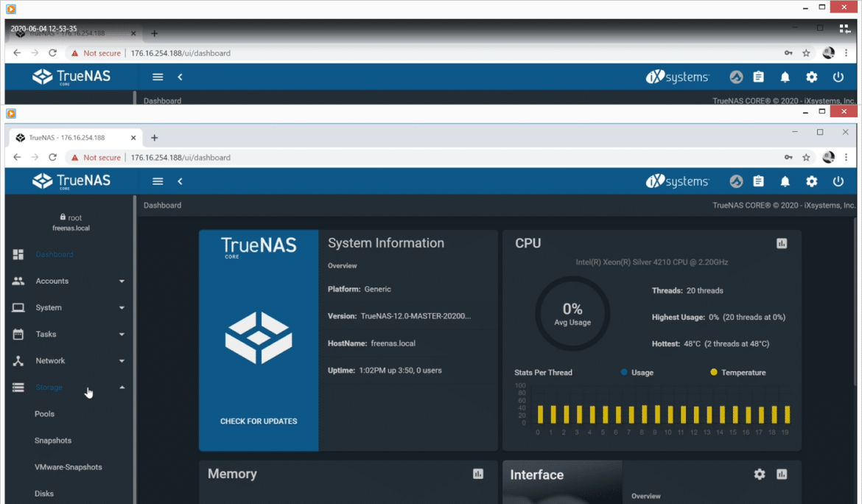862x504 pixels.
Task: Click the Not secure warning in front window
Action: [x=97, y=157]
